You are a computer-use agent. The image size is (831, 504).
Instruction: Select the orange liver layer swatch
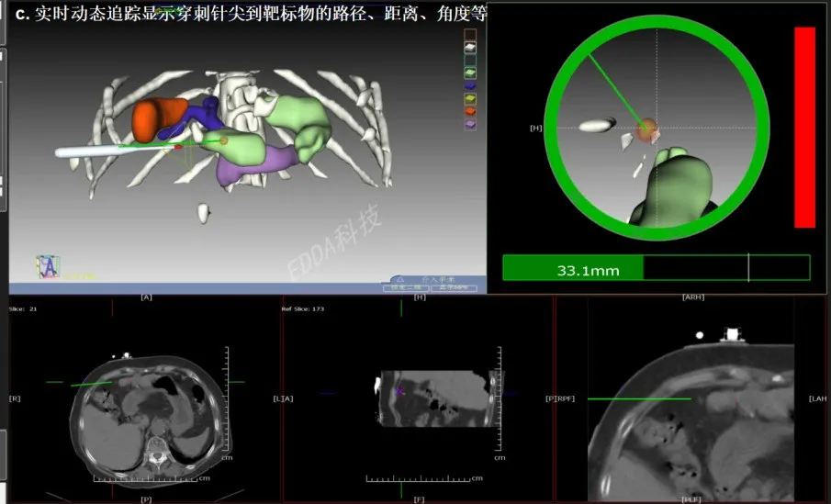(x=471, y=111)
